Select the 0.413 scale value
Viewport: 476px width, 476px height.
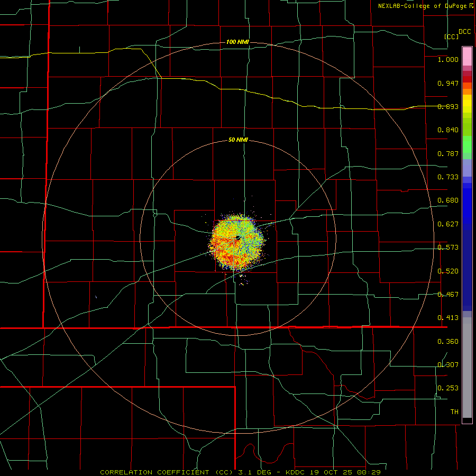(448, 318)
